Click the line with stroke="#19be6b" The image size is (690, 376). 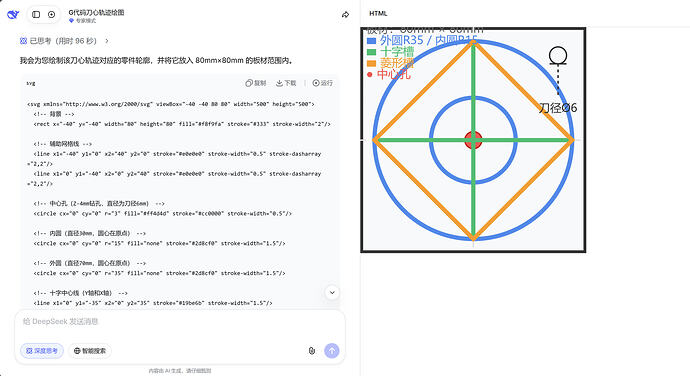click(153, 303)
